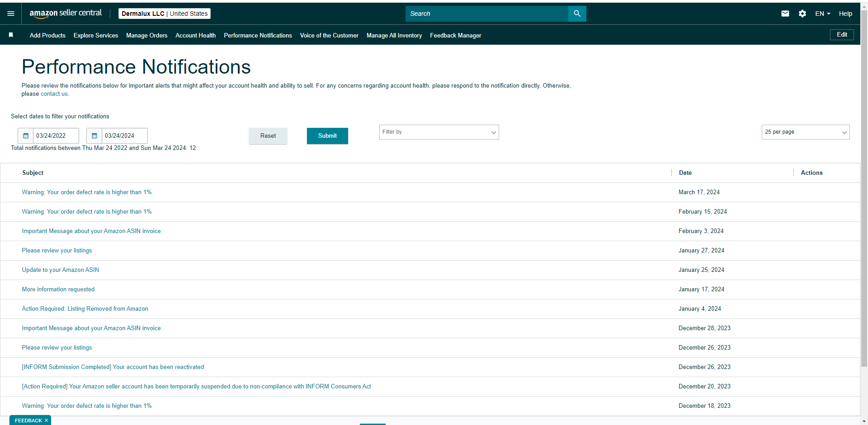Open INFORM Submission Completed reactivated notification
This screenshot has width=868, height=425.
[113, 367]
